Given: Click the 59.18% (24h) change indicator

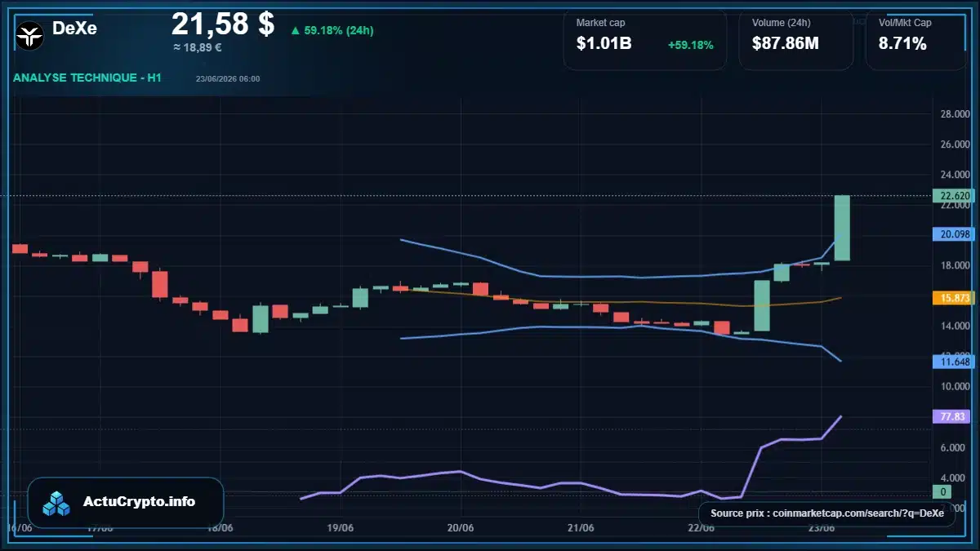Looking at the screenshot, I should click(332, 30).
